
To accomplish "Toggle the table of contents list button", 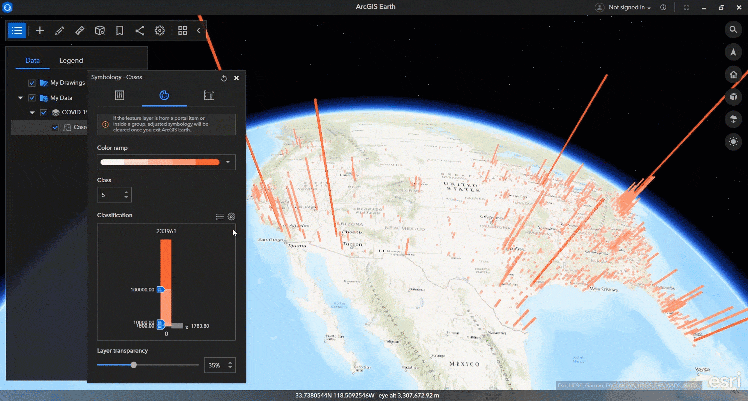I will (17, 31).
